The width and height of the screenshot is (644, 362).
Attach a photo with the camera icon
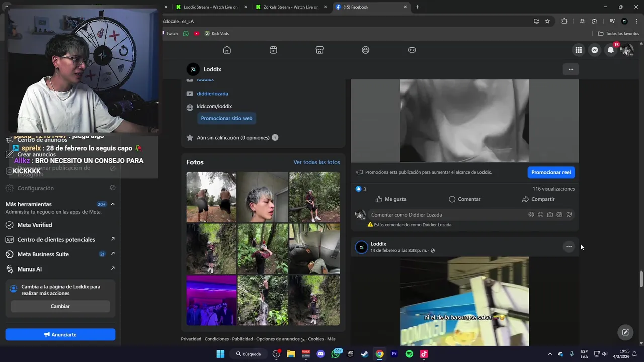550,215
